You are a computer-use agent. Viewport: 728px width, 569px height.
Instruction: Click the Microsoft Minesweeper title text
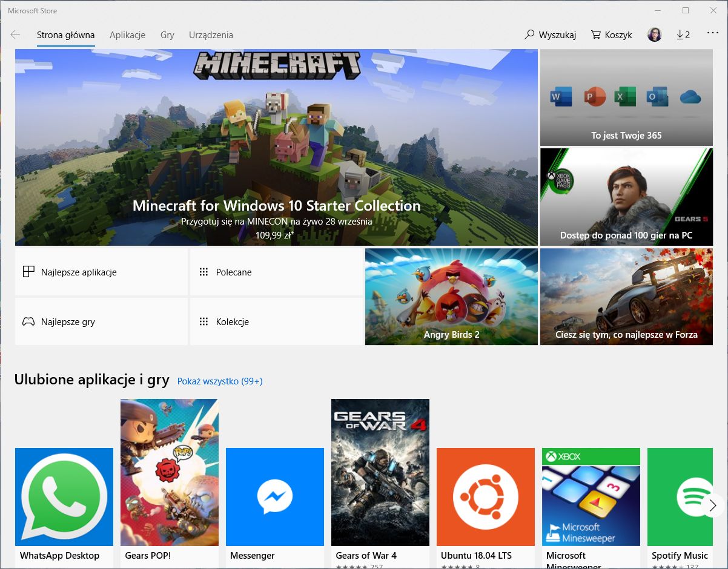point(574,560)
